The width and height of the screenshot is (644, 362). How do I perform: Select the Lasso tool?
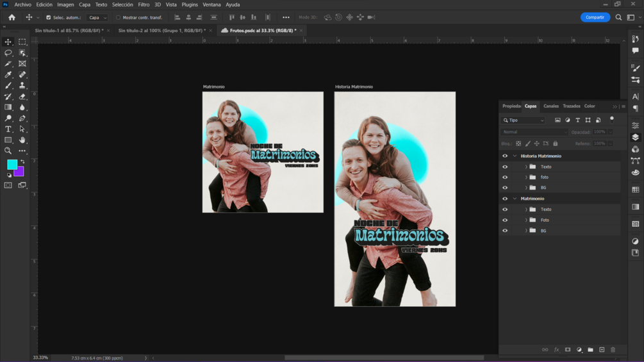pos(8,53)
